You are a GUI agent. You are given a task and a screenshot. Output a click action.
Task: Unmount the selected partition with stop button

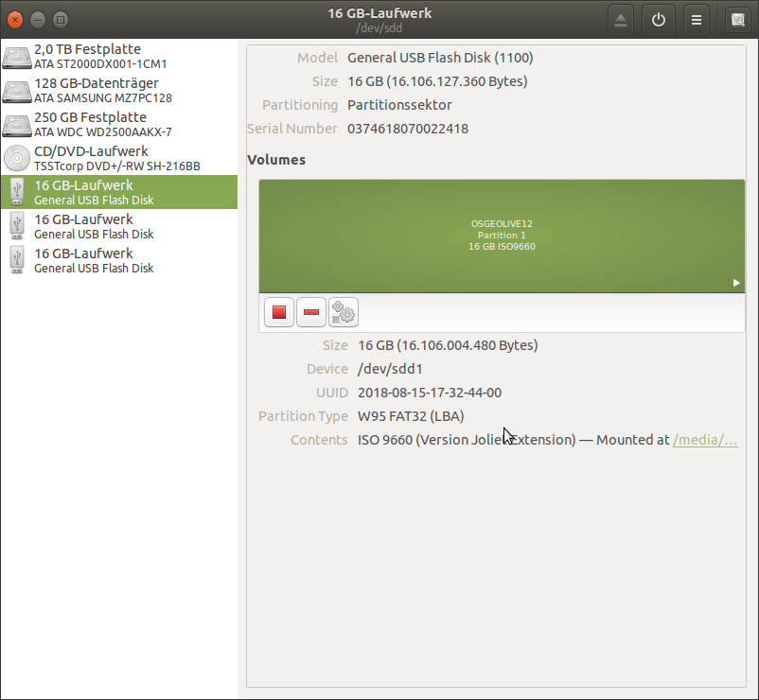pyautogui.click(x=279, y=312)
